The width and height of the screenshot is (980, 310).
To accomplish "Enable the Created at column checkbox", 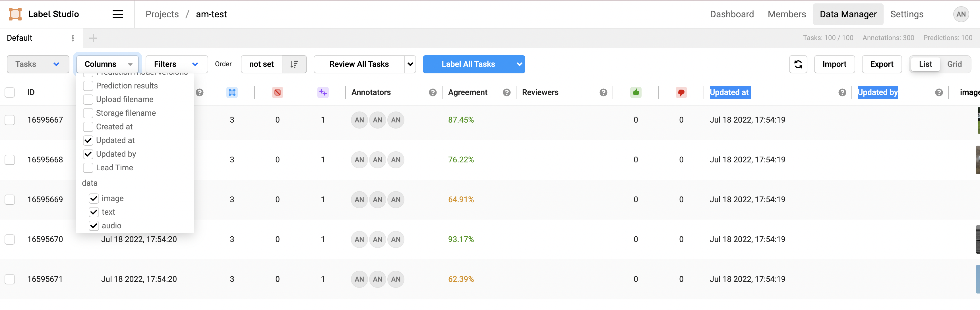I will tap(88, 127).
